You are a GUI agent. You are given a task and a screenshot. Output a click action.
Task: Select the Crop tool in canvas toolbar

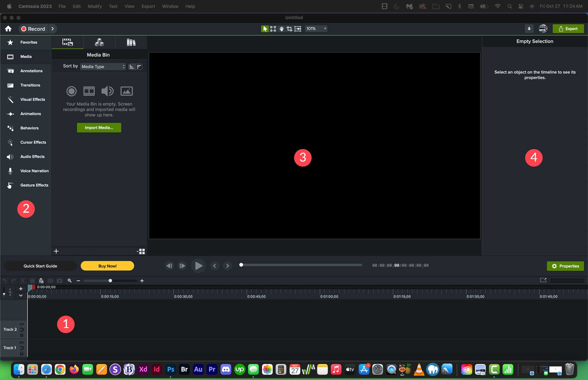(x=289, y=29)
